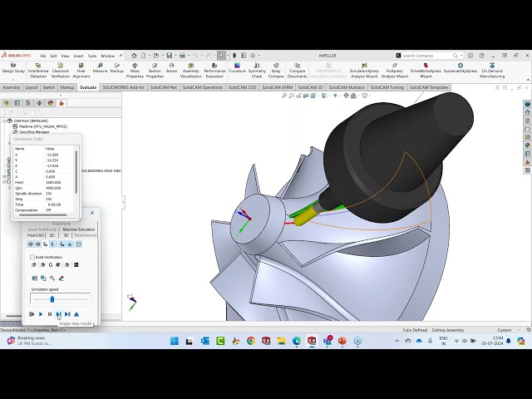This screenshot has height=399, width=532.
Task: Adjust the Simulation speed slider
Action: (52, 299)
